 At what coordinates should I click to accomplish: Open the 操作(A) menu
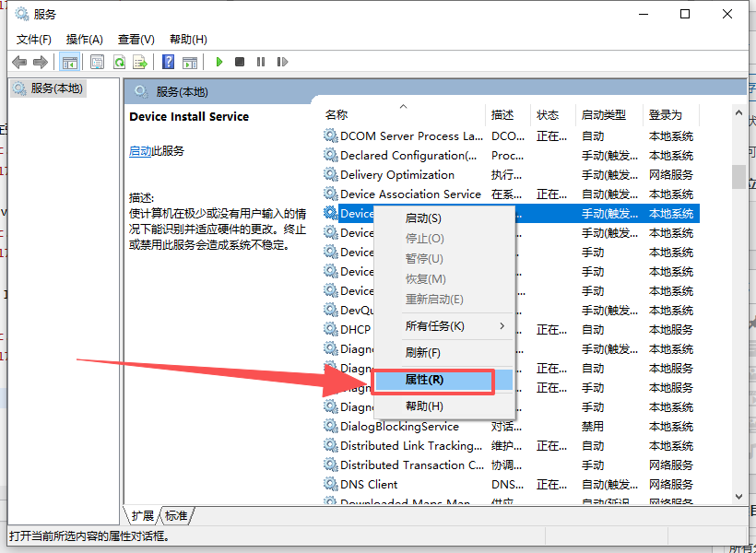(84, 39)
